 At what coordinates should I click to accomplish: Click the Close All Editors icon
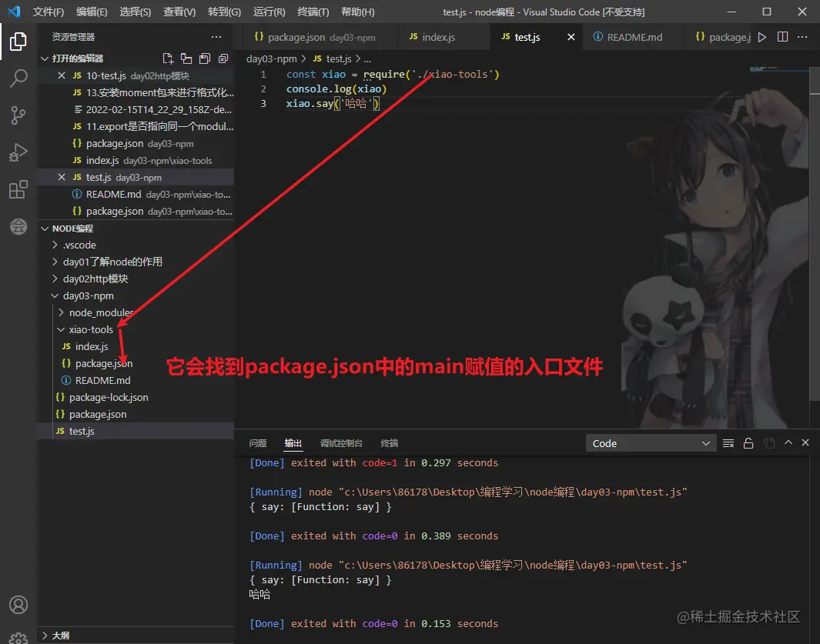(223, 58)
